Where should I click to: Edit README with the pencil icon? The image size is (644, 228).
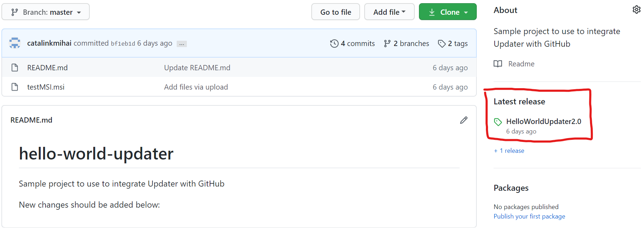(463, 120)
